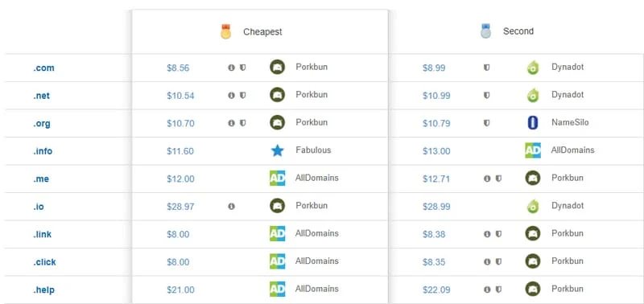Click the AllDomains logo in .help row

[x=277, y=289]
